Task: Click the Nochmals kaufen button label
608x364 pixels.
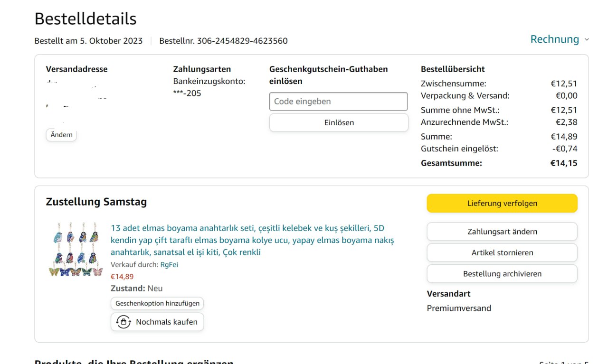Action: coord(166,322)
